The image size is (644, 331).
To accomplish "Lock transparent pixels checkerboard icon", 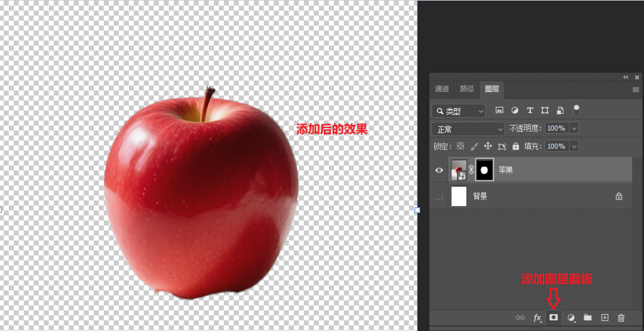I will click(460, 146).
